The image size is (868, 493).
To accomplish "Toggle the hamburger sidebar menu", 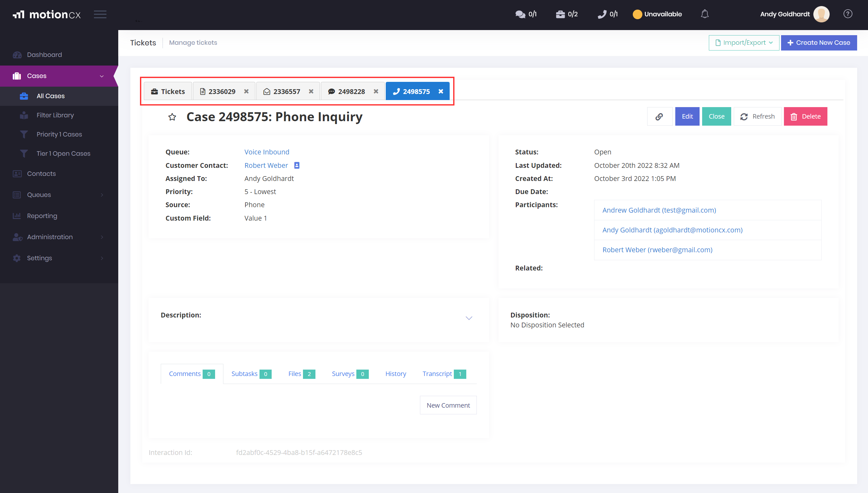I will coord(100,14).
